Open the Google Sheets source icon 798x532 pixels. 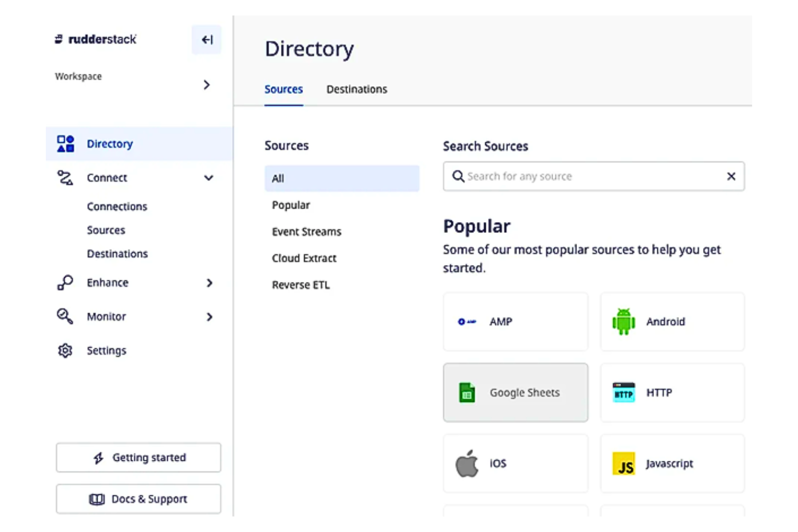pos(466,392)
